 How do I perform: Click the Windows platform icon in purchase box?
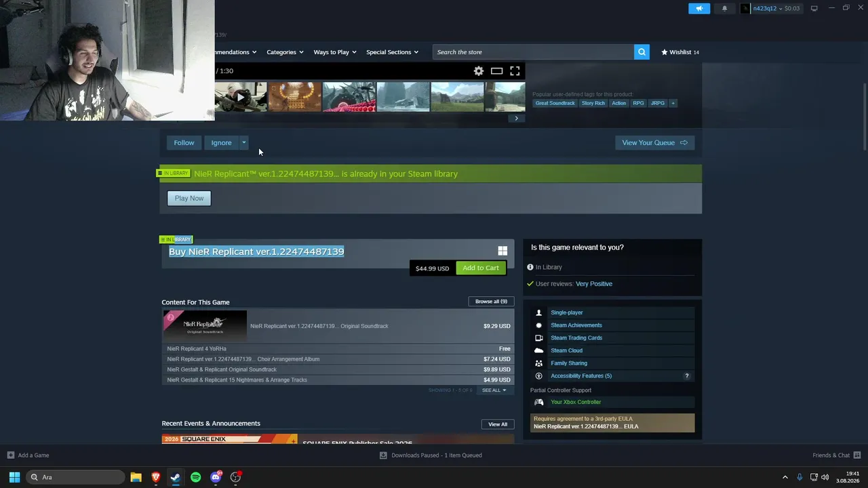point(502,251)
